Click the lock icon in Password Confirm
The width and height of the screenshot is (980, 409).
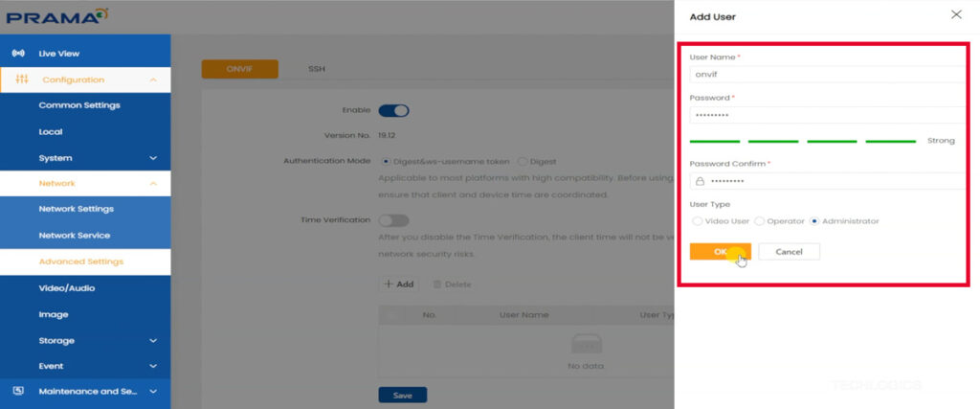pyautogui.click(x=700, y=181)
